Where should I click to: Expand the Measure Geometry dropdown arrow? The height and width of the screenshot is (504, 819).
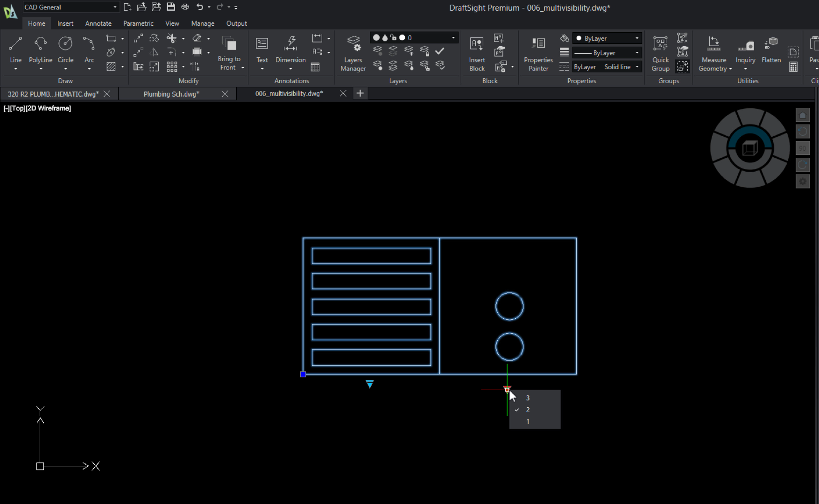pos(730,69)
